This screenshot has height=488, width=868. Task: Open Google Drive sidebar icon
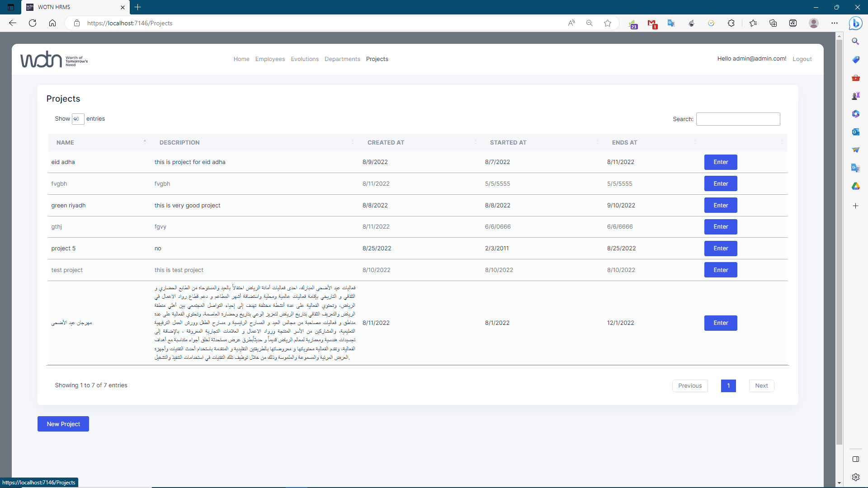coord(855,186)
